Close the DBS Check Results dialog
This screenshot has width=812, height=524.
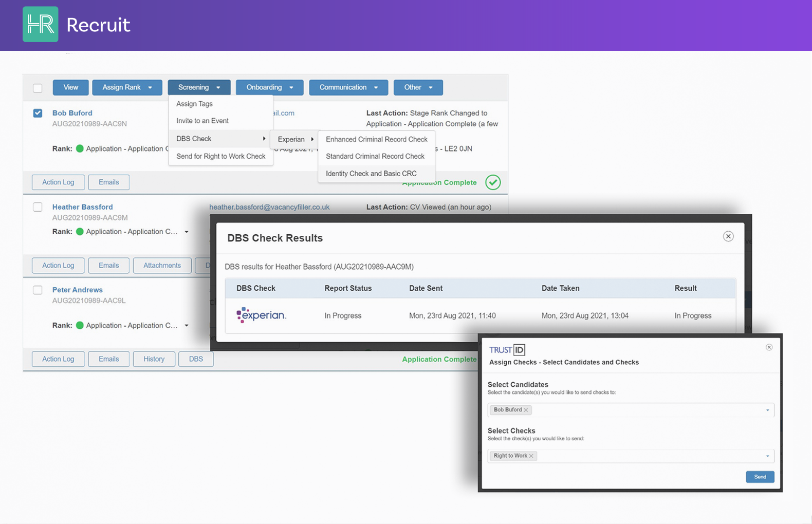[728, 236]
